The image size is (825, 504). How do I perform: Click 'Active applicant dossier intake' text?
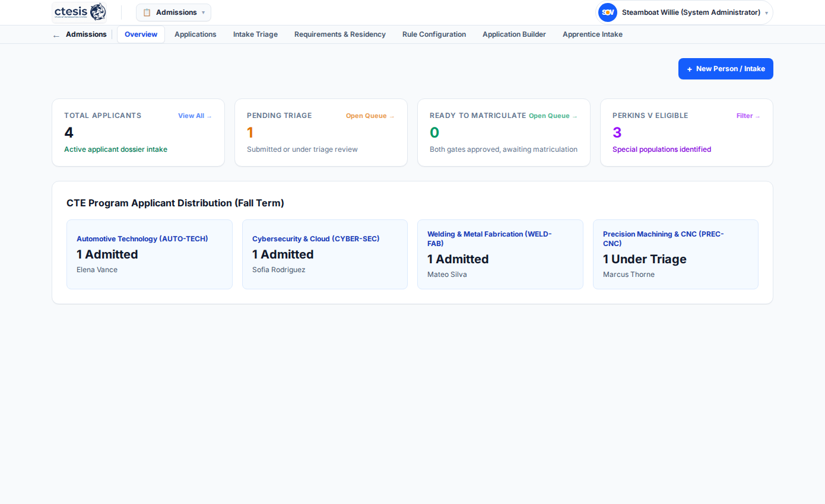coord(116,149)
